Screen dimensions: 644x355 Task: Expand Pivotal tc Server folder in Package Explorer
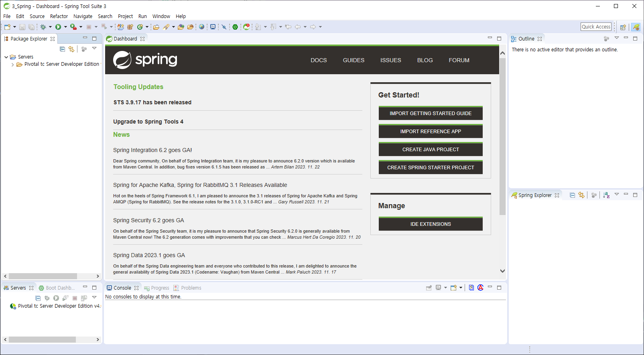[x=12, y=64]
